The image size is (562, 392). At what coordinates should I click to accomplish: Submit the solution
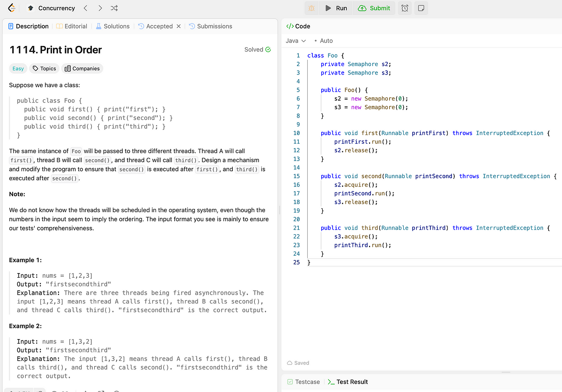[x=374, y=8]
